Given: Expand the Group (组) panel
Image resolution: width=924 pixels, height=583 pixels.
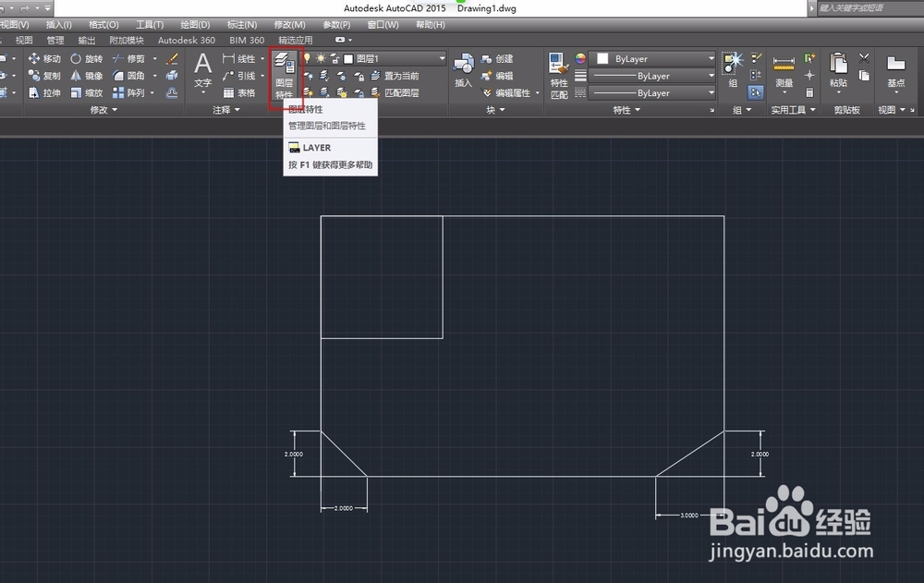Looking at the screenshot, I should click(742, 110).
